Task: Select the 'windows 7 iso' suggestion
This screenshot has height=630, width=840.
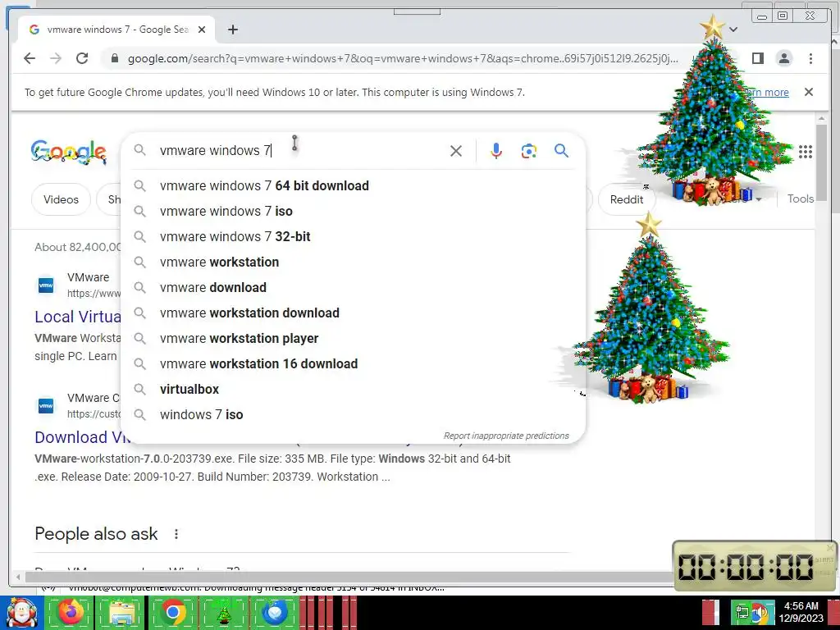Action: (353, 414)
